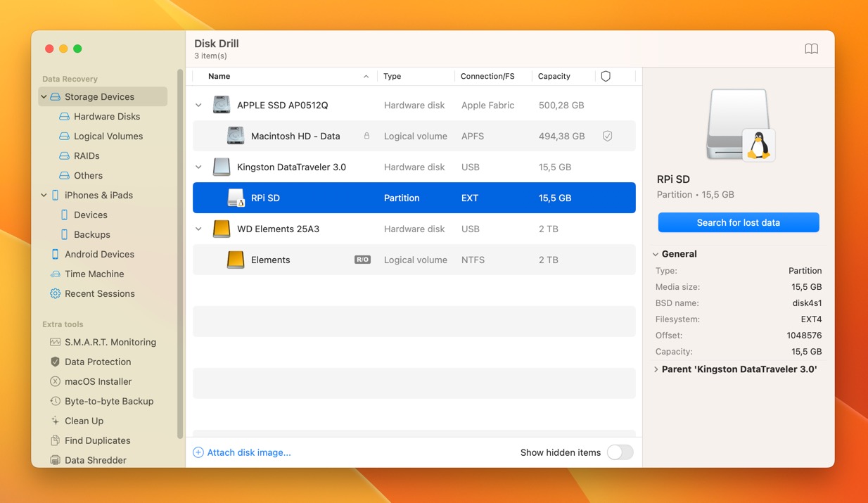Click the Data Shredder icon

click(55, 461)
